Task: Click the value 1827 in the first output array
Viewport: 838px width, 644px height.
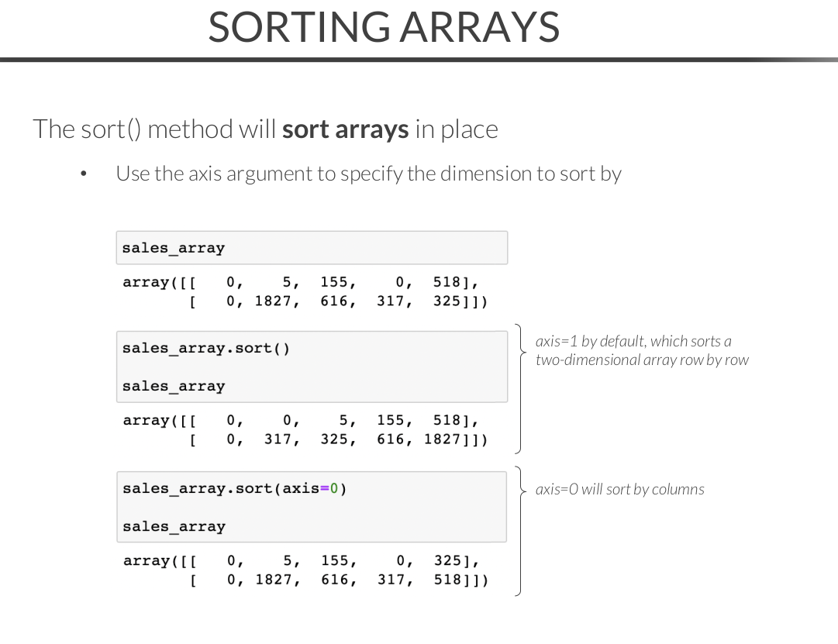Action: [277, 301]
